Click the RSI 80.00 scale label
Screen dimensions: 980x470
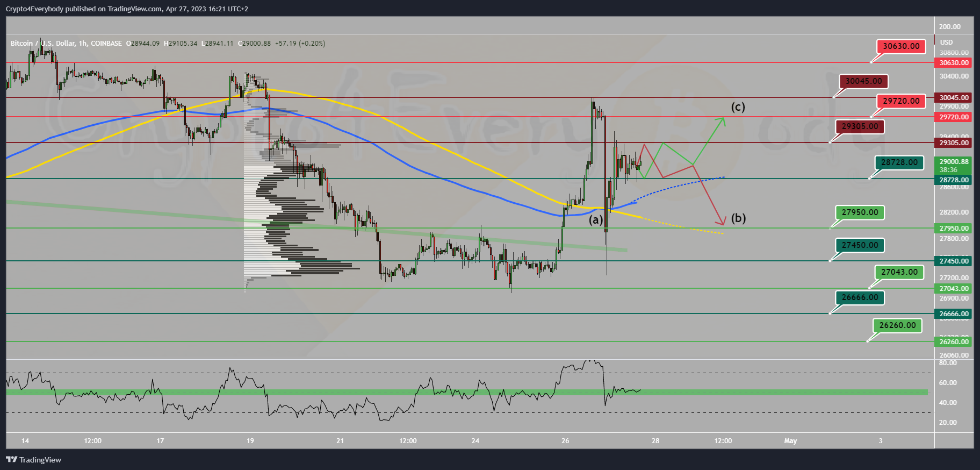coord(948,363)
